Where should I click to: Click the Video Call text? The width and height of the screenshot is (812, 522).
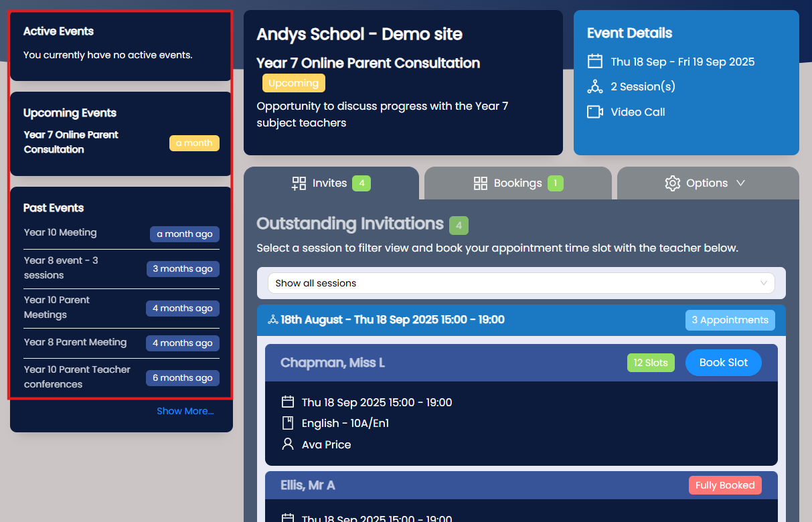click(638, 112)
